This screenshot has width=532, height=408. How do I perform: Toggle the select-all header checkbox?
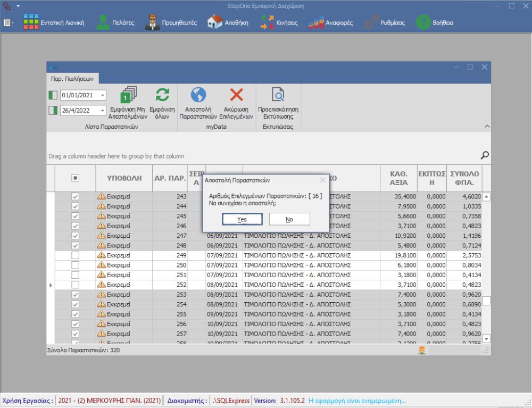[x=75, y=178]
